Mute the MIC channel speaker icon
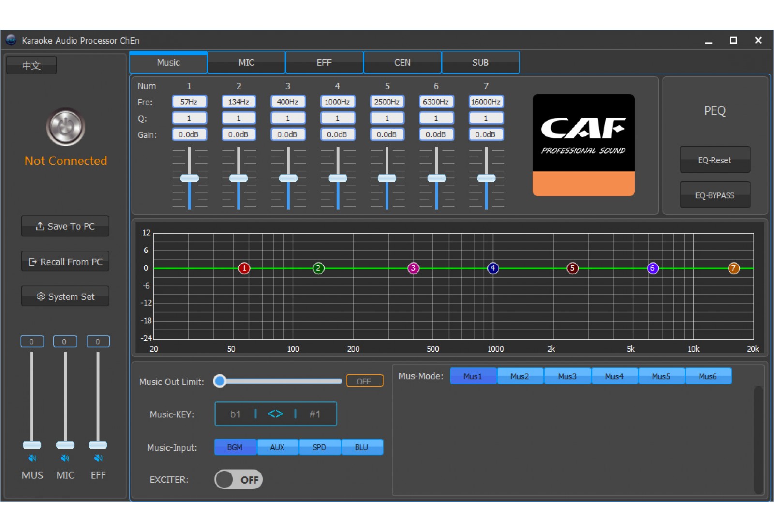Screen dimensions: 774x532 [x=65, y=458]
